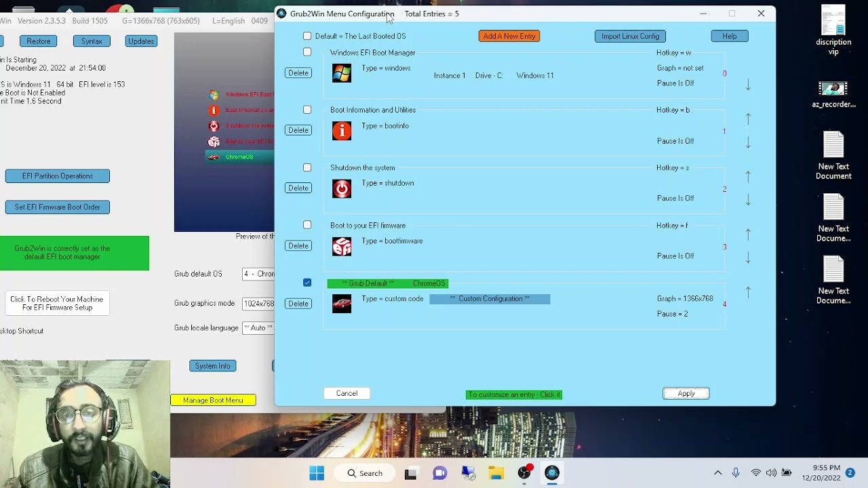Check the Shutdown the system default box
868x488 pixels.
pyautogui.click(x=307, y=167)
